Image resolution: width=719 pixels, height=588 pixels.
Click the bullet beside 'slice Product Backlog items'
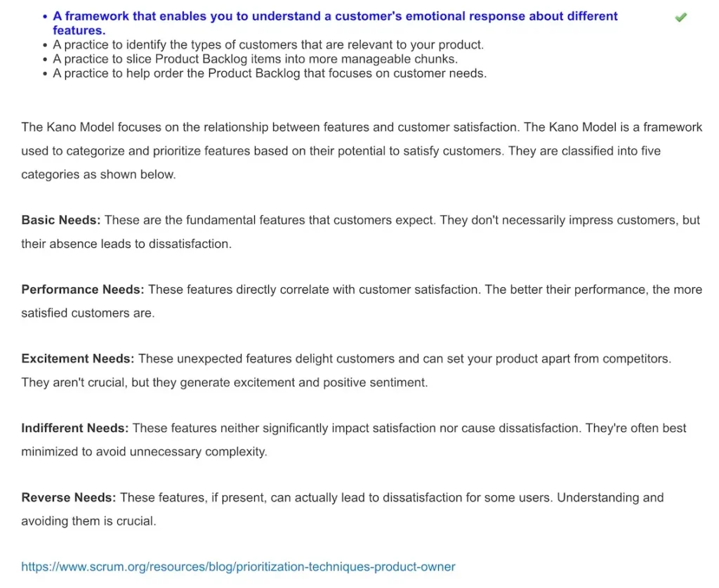click(x=46, y=60)
